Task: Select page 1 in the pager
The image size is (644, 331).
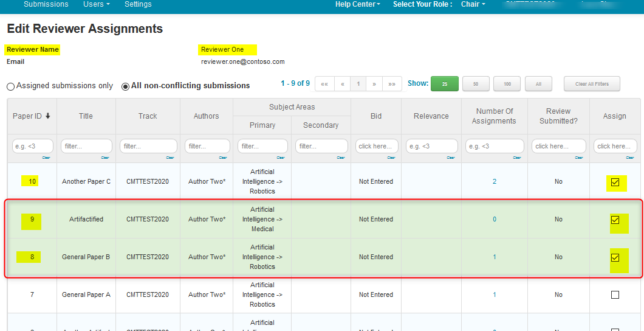Action: 358,84
